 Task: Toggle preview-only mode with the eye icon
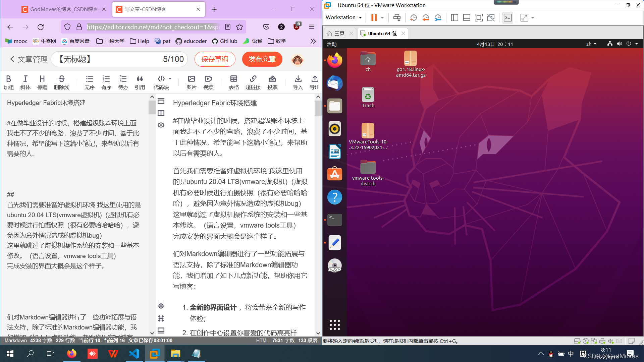(x=161, y=125)
